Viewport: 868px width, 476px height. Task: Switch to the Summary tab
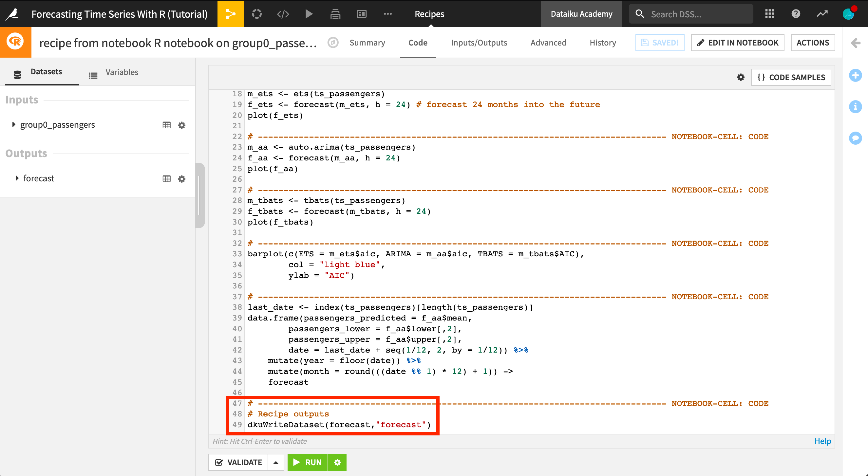tap(367, 43)
